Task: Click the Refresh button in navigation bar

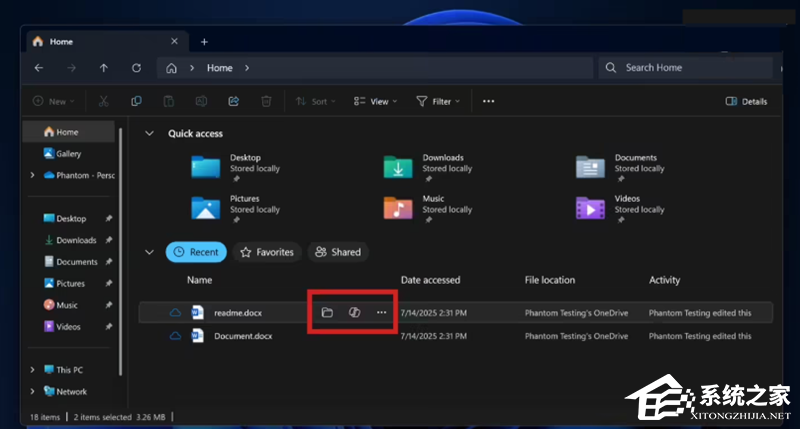Action: tap(136, 68)
